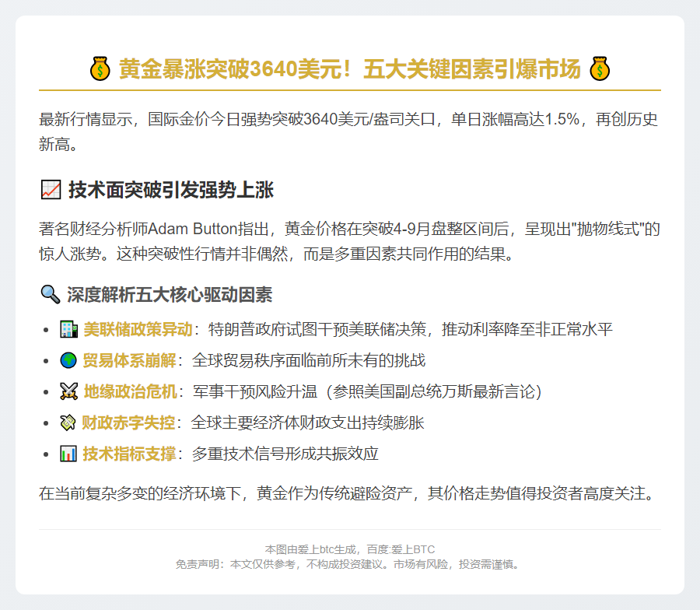
Task: Select the globe icon beside 贸易体系崩解
Action: [70, 360]
